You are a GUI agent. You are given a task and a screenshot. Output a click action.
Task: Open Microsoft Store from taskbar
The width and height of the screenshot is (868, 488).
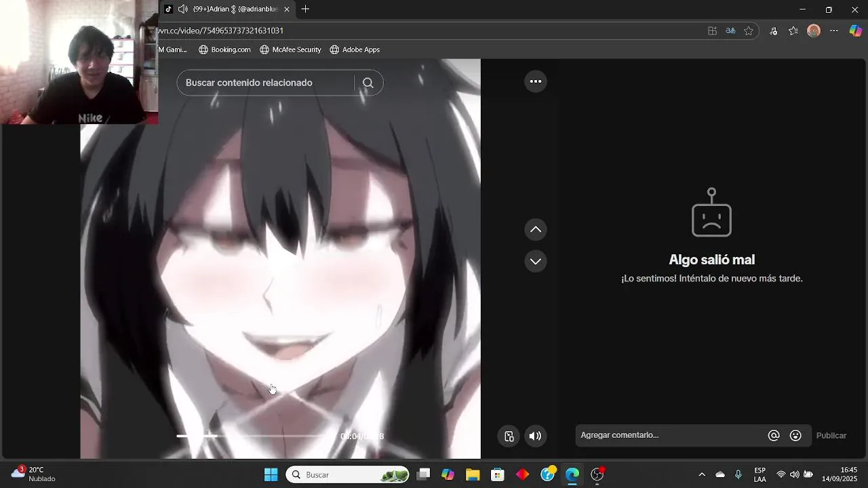(x=498, y=474)
